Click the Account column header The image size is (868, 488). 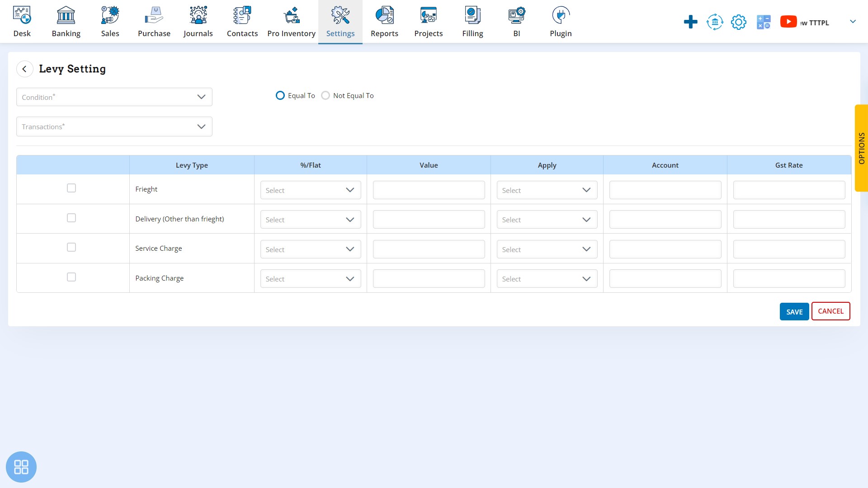point(665,165)
